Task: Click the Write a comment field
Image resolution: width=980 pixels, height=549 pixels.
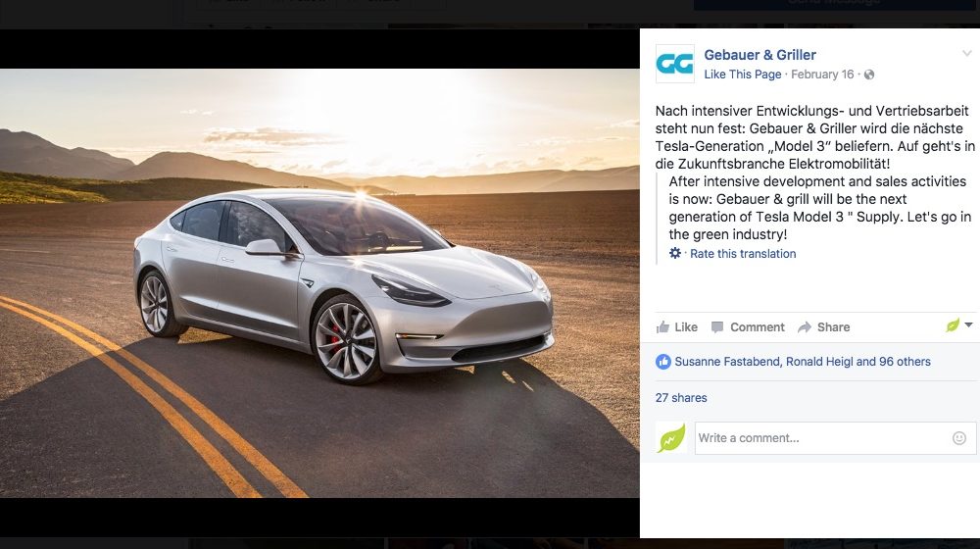Action: [835, 438]
